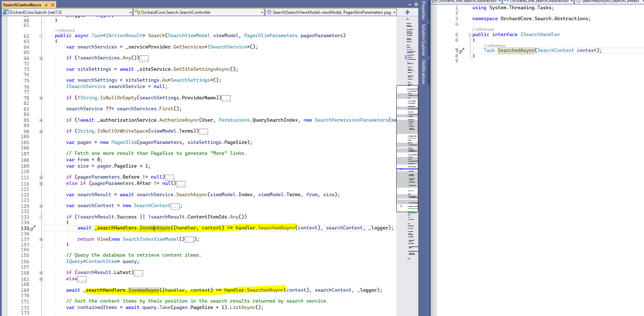Click the method icon beside the Search member
Viewport: 644px width, 316px height.
point(269,12)
